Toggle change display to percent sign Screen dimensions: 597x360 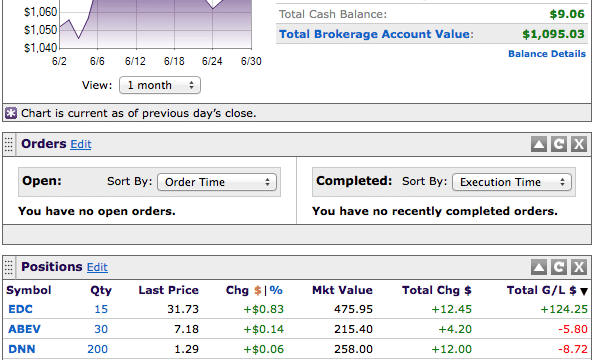click(276, 290)
